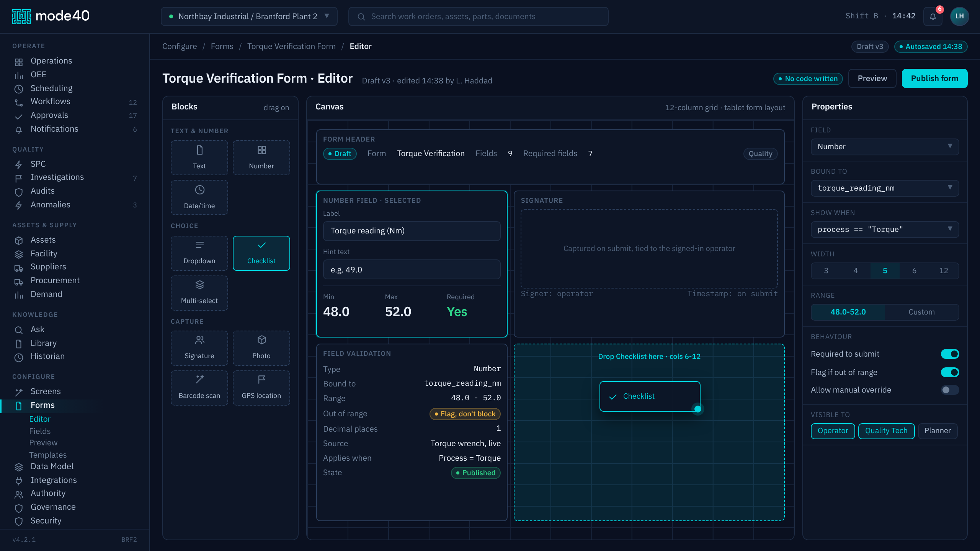Click the Integrations plug icon
This screenshot has width=980, height=551.
tap(18, 481)
